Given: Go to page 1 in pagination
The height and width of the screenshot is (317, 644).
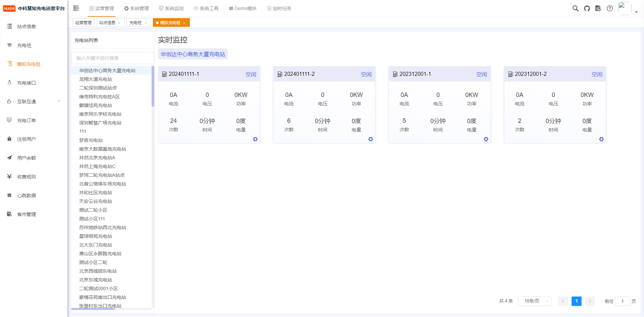Looking at the screenshot, I should coord(576,301).
